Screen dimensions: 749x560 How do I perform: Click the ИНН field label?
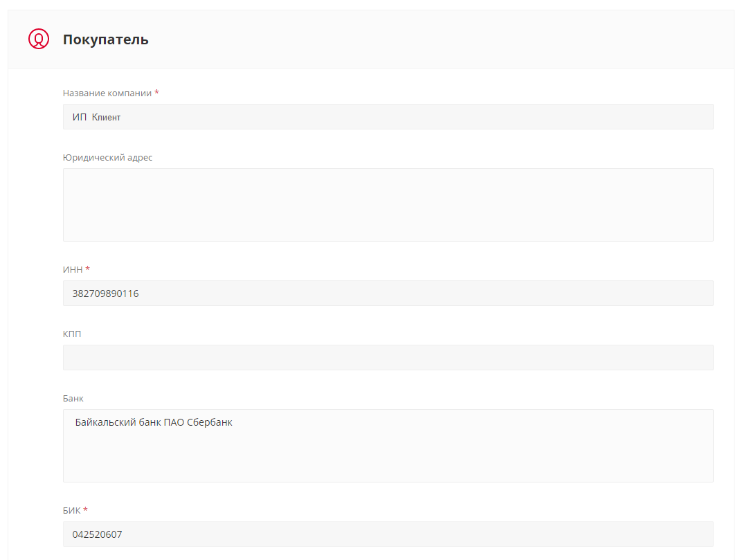[x=73, y=269]
